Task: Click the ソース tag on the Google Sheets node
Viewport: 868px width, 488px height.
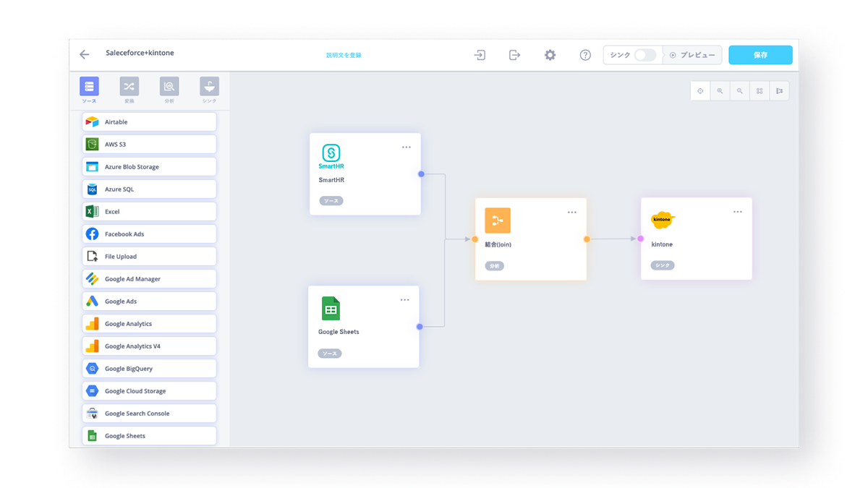Action: coord(330,354)
